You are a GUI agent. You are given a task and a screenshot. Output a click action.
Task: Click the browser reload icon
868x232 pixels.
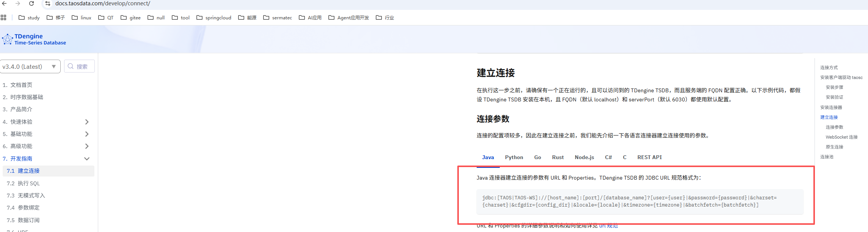pyautogui.click(x=31, y=3)
